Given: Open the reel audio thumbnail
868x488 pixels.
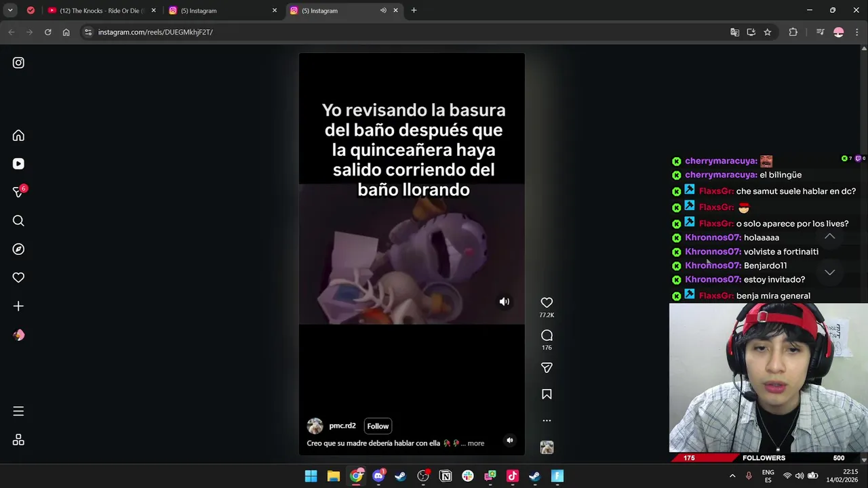Looking at the screenshot, I should tap(547, 447).
